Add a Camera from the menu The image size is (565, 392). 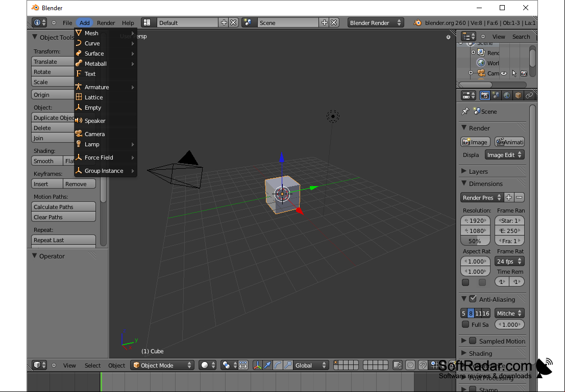[105, 134]
